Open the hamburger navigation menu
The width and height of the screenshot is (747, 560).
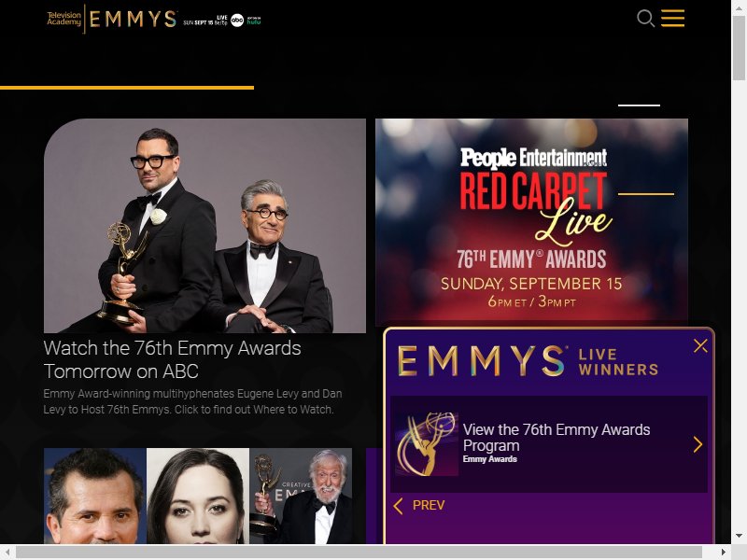(672, 18)
